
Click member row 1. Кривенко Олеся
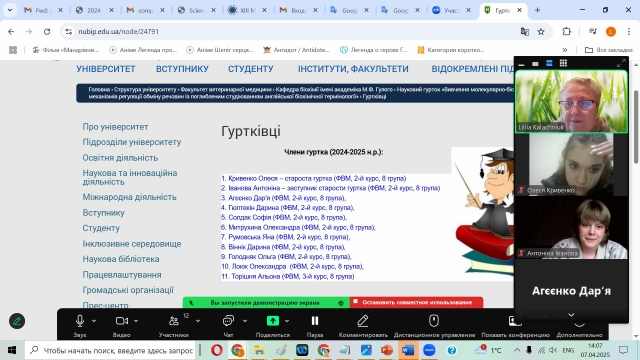click(x=313, y=178)
